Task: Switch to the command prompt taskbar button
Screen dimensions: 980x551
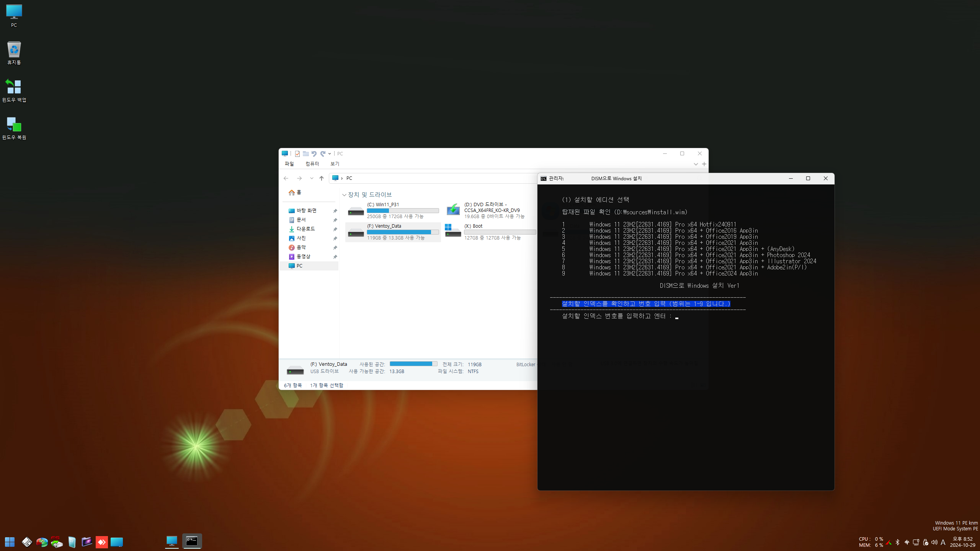Action: 192,541
